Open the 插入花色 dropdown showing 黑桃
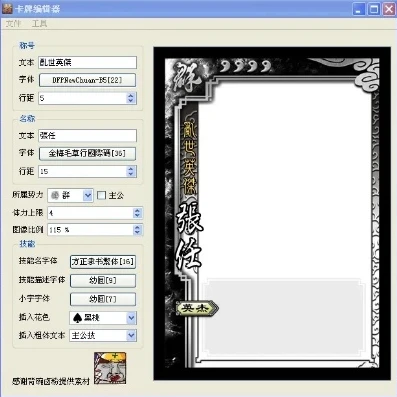This screenshot has width=397, height=397. click(131, 318)
